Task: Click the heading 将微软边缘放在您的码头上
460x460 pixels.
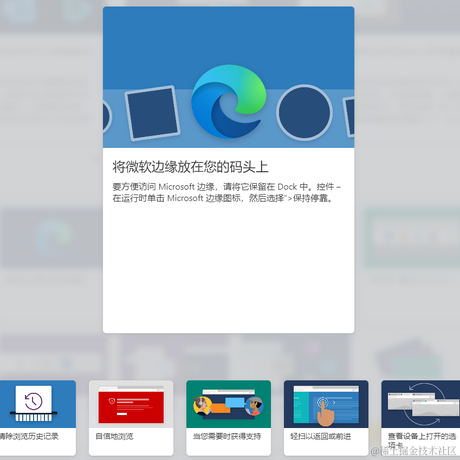Action: (x=190, y=167)
